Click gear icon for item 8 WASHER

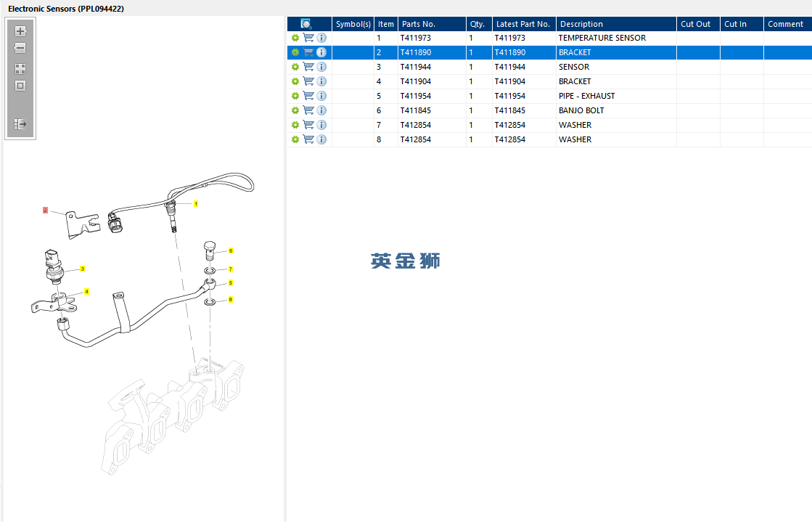click(295, 139)
